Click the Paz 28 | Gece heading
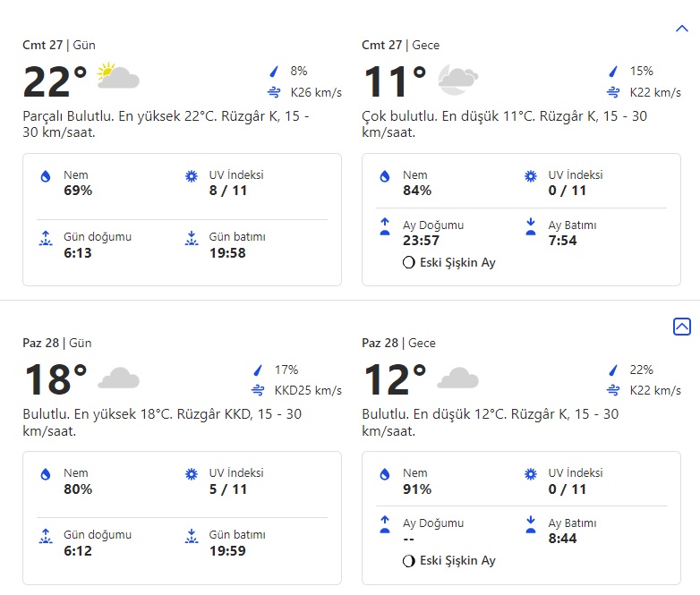700x595 pixels. pyautogui.click(x=400, y=343)
